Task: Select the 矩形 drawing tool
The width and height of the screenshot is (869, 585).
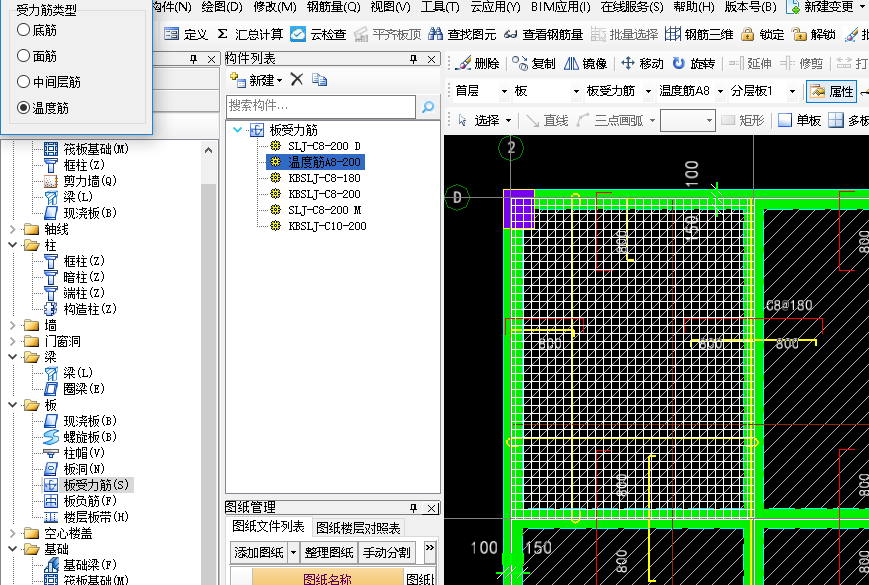Action: pos(743,120)
